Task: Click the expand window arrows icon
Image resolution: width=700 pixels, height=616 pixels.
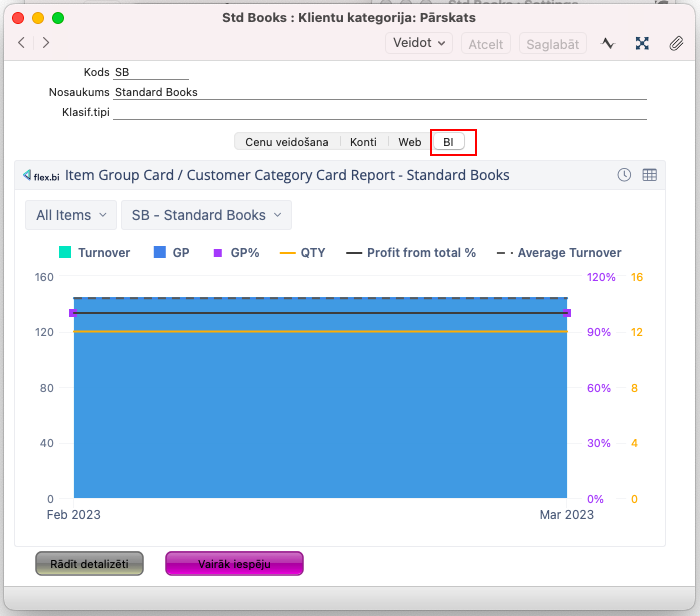Action: click(x=643, y=43)
